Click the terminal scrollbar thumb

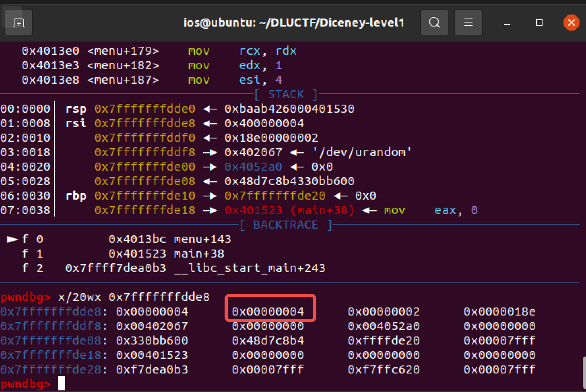point(584,372)
